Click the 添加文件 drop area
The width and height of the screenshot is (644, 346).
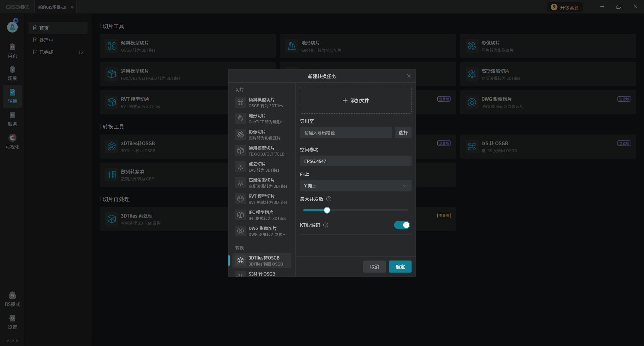(x=355, y=100)
